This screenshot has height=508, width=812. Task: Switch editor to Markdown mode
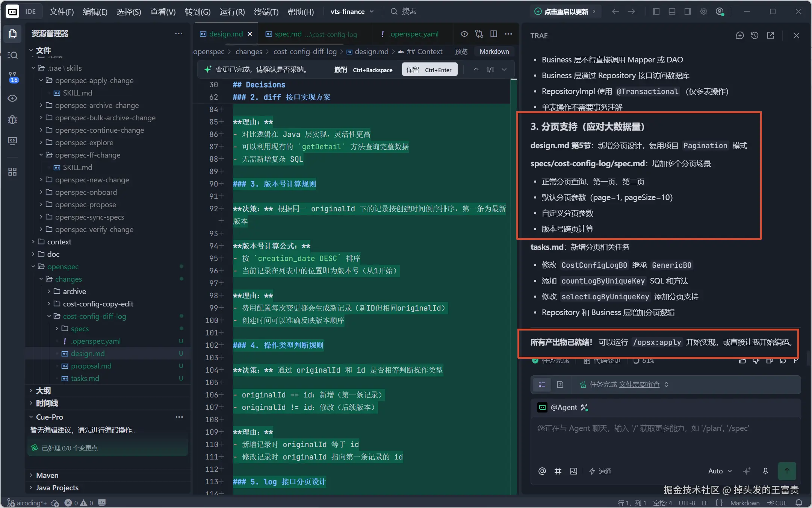[x=494, y=52]
